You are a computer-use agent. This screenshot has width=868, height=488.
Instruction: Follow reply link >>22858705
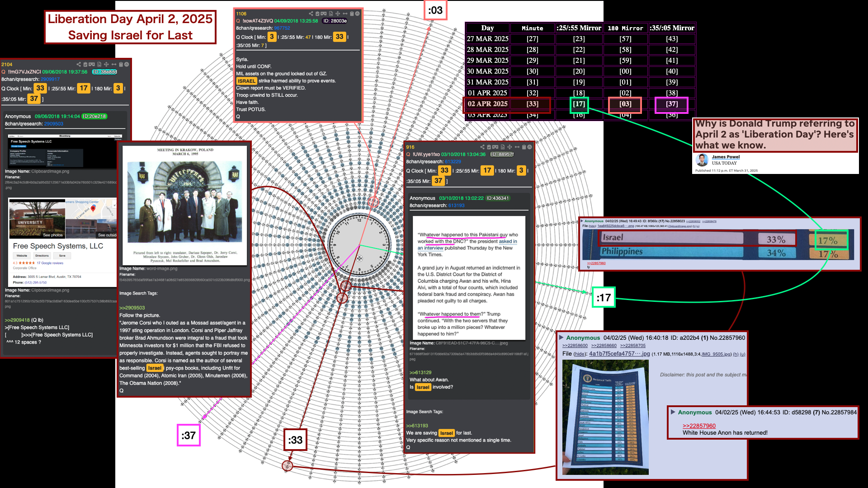point(633,346)
